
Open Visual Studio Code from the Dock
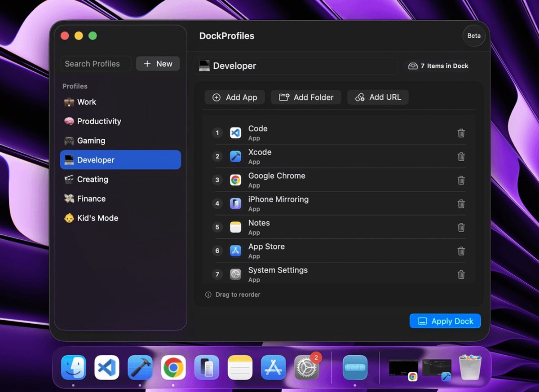107,367
